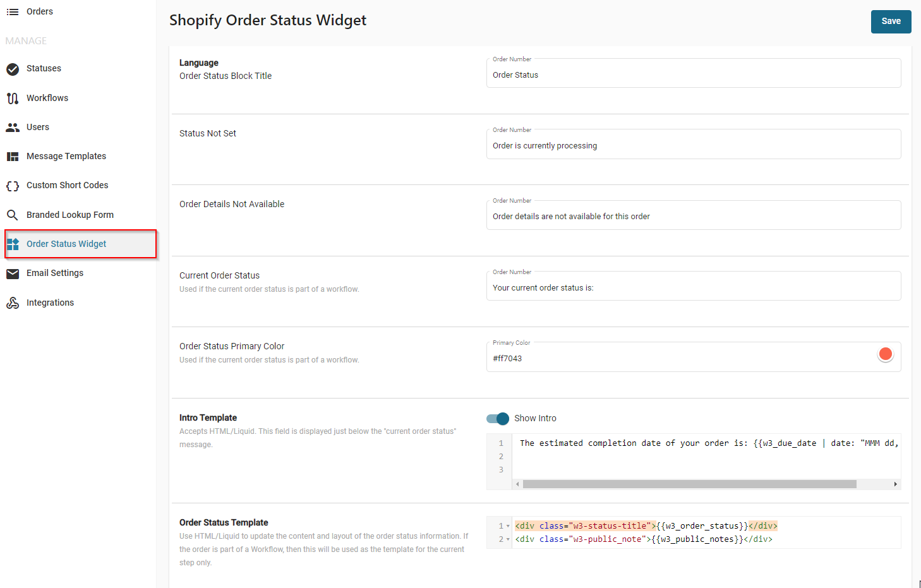This screenshot has width=921, height=588.
Task: Select the Workflows sidebar icon
Action: [x=13, y=97]
